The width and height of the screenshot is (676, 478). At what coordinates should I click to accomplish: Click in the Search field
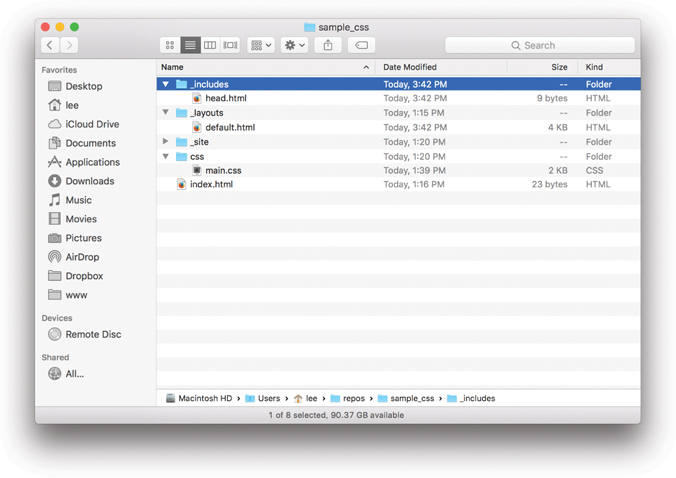pos(540,45)
